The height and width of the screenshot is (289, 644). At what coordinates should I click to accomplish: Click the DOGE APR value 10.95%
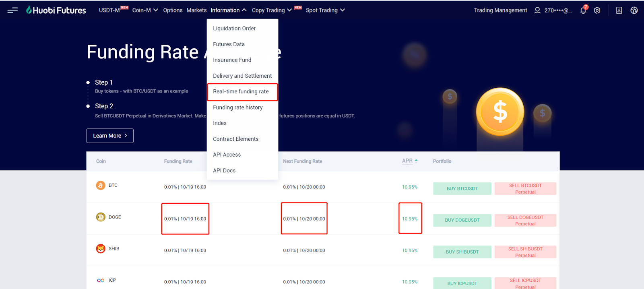tap(410, 219)
